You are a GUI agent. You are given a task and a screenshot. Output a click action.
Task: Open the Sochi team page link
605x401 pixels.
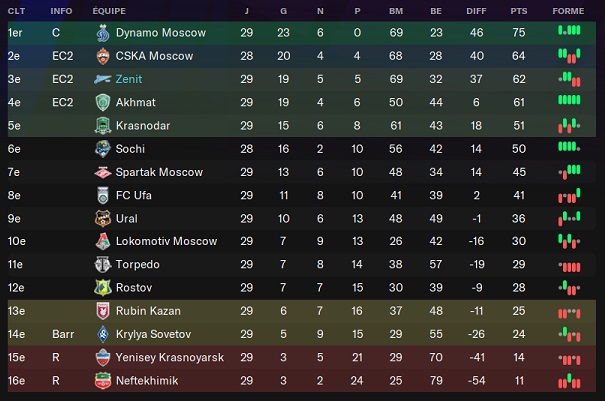coord(131,149)
